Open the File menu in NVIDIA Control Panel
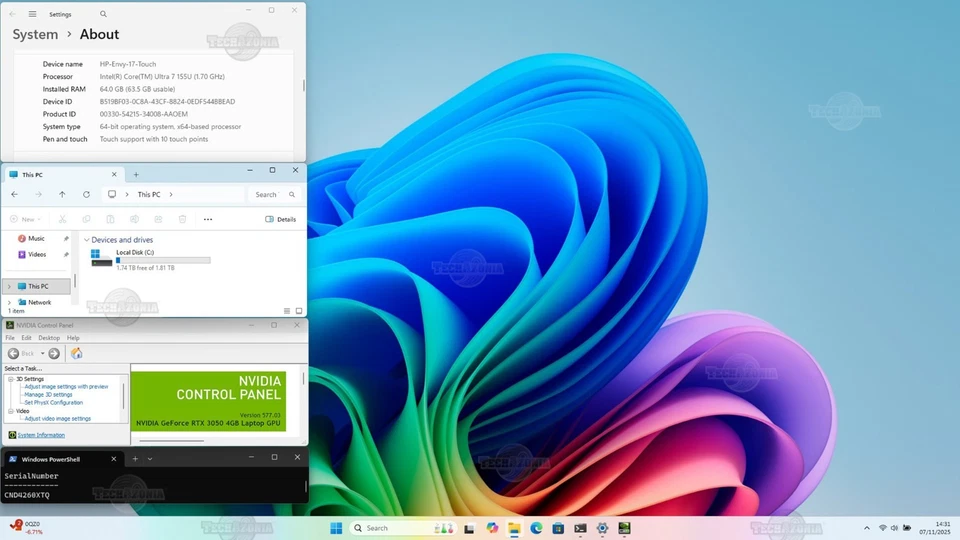960x540 pixels. [x=10, y=338]
